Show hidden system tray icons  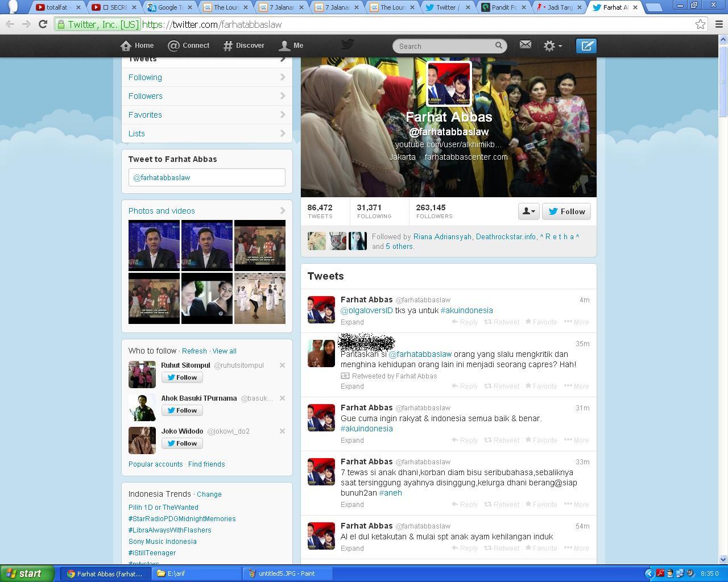(649, 573)
